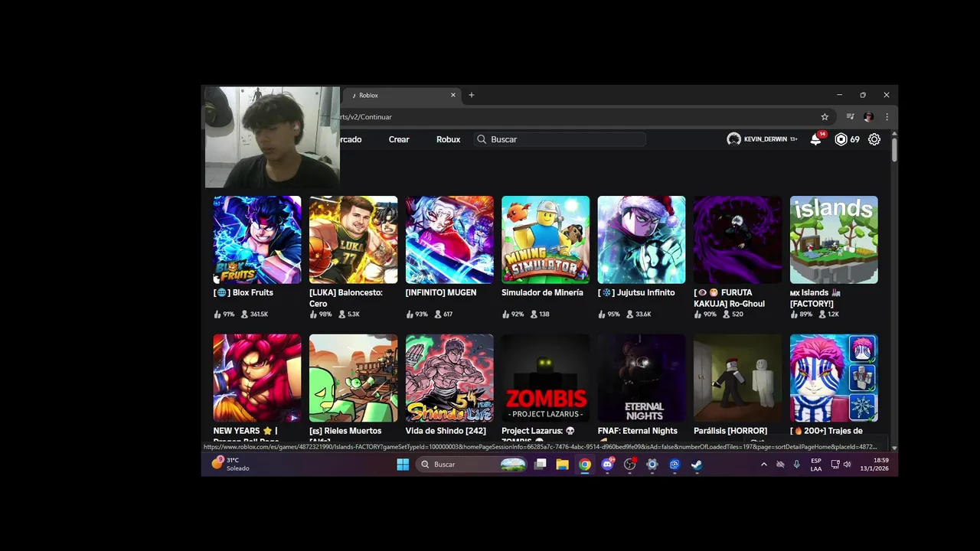Click the Vida de Shindo [242] title
This screenshot has width=980, height=551.
(446, 431)
